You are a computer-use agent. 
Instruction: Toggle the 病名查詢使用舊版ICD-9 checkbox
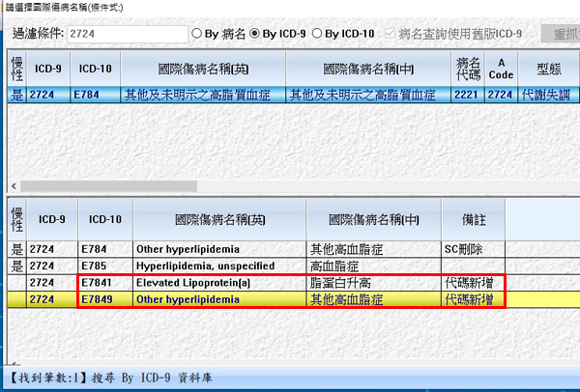(x=391, y=34)
